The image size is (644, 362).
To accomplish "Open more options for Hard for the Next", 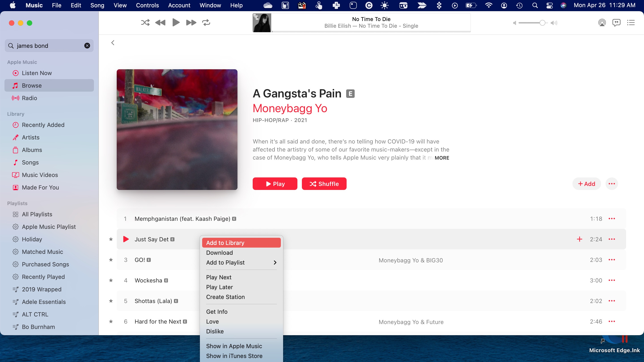I will pos(612,322).
